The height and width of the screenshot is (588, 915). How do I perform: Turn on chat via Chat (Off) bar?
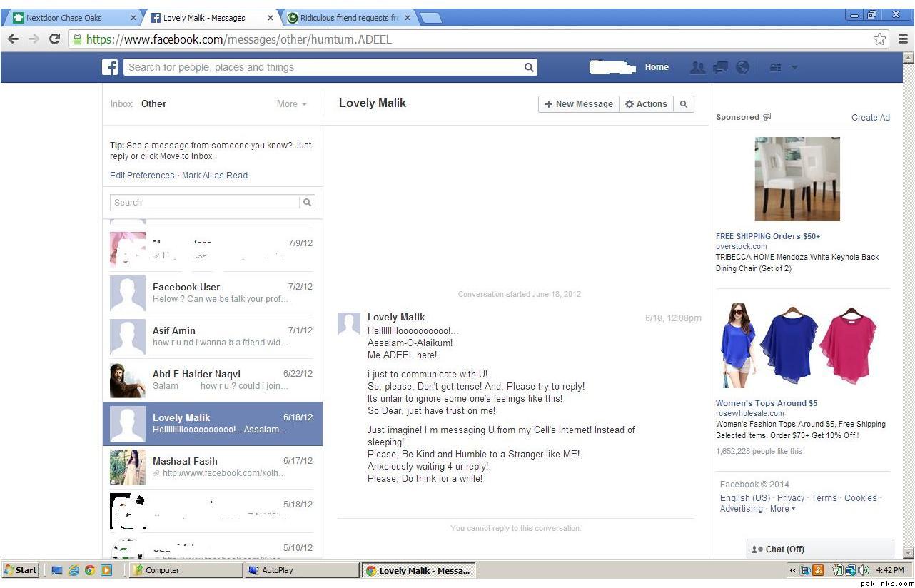click(x=819, y=549)
